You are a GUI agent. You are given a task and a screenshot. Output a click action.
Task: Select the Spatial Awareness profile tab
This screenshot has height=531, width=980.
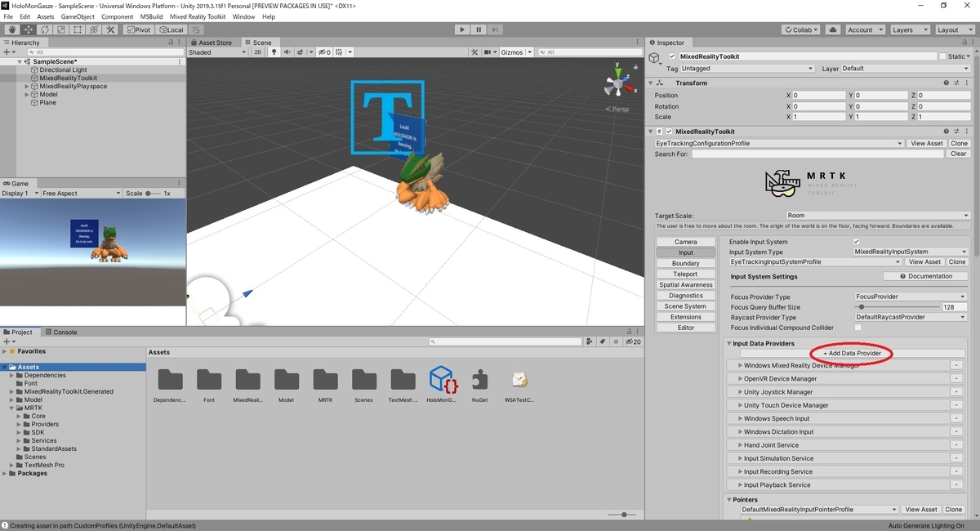pyautogui.click(x=686, y=285)
